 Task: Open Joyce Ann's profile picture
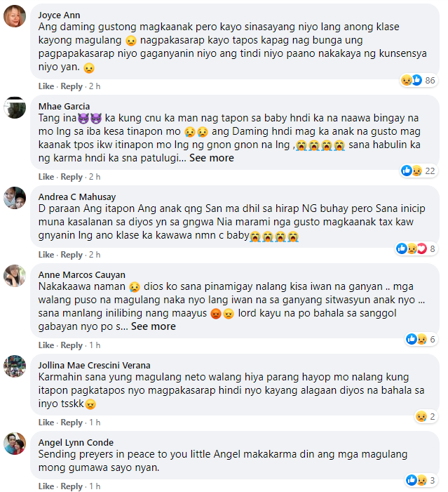click(15, 16)
